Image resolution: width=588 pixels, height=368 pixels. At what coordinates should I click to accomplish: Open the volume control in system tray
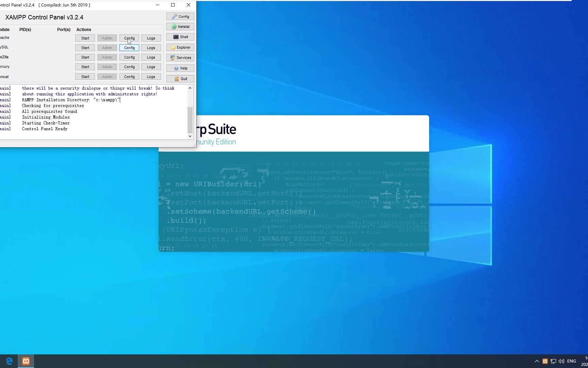tap(561, 361)
